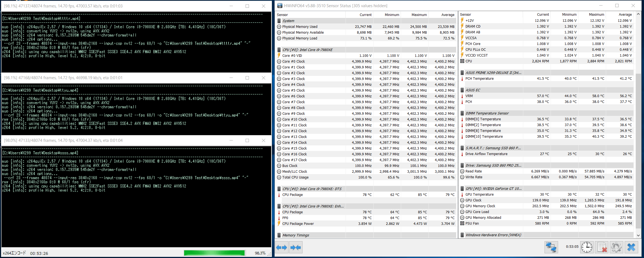
Task: Select the Physical Memory Load row
Action: point(366,38)
